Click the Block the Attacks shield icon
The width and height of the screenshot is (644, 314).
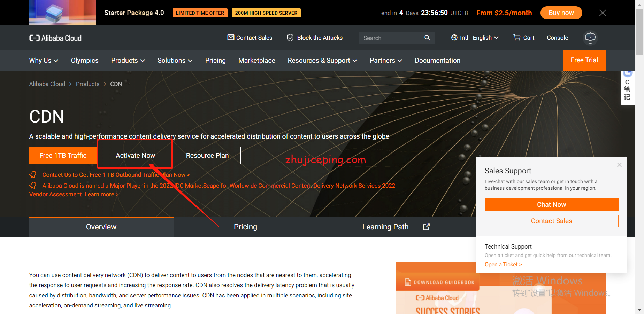pyautogui.click(x=290, y=38)
